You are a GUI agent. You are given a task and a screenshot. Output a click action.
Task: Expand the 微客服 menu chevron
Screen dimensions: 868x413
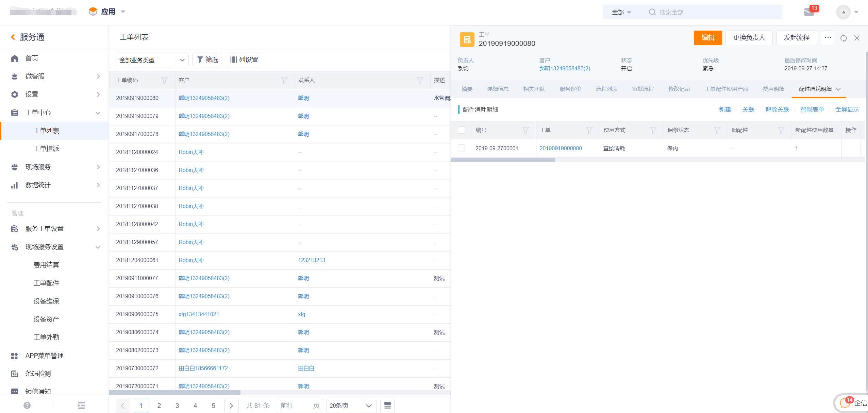pos(98,76)
